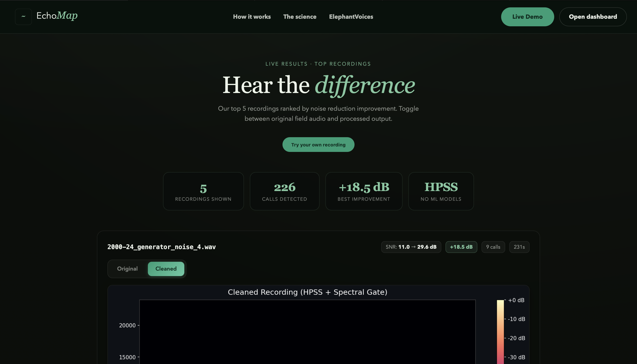Image resolution: width=637 pixels, height=364 pixels.
Task: Click Open dashboard button
Action: tap(593, 16)
